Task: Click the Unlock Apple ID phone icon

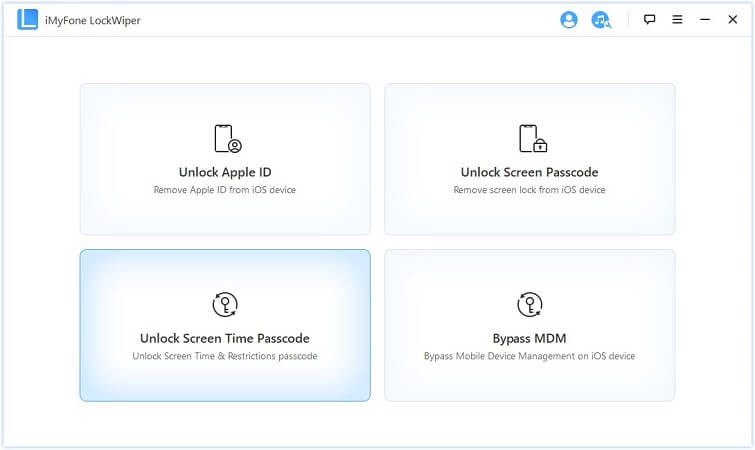Action: click(x=226, y=139)
